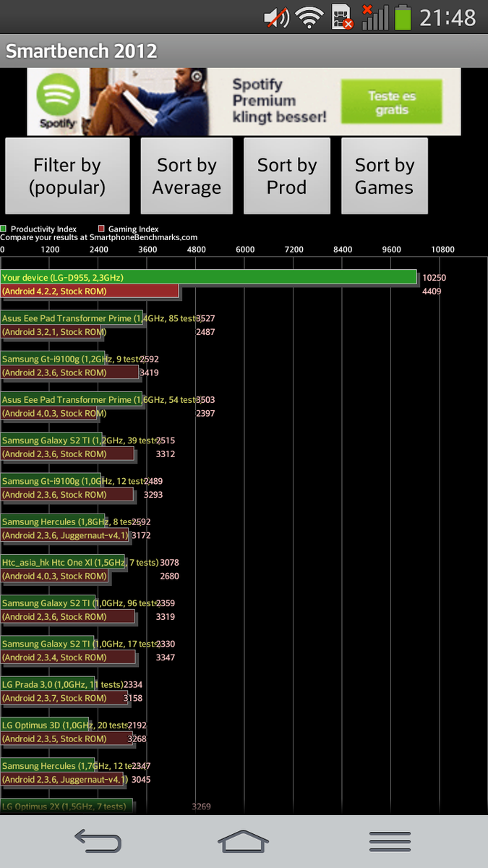The height and width of the screenshot is (868, 488).
Task: Tap the 21:48 clock
Action: (x=448, y=17)
